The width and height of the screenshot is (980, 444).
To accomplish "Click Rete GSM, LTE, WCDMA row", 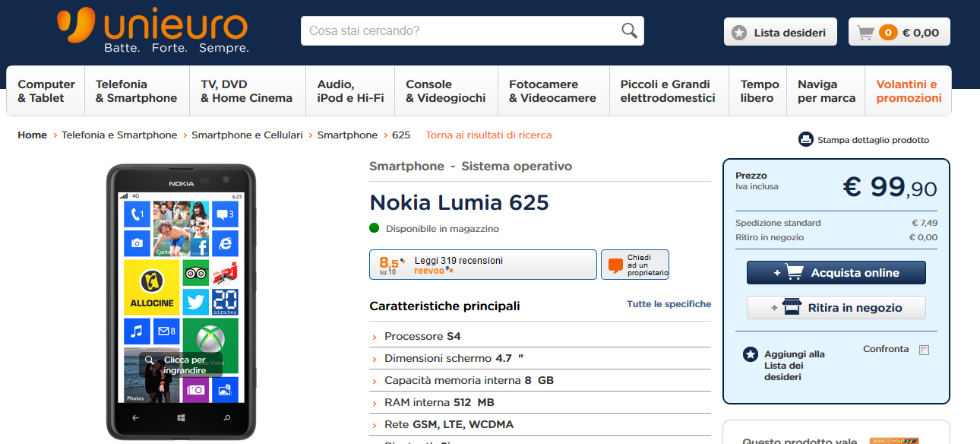I will (540, 424).
